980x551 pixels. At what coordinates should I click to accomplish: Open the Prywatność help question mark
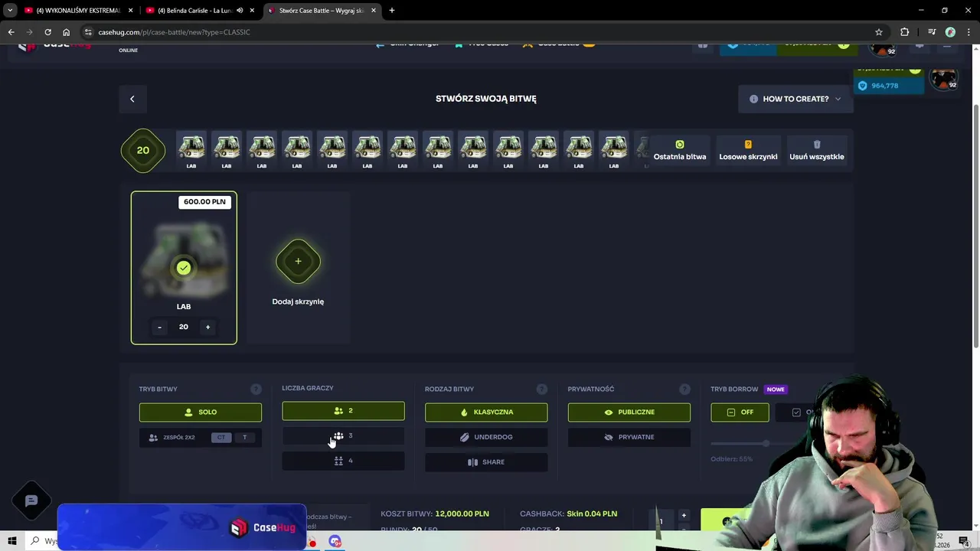click(x=684, y=389)
